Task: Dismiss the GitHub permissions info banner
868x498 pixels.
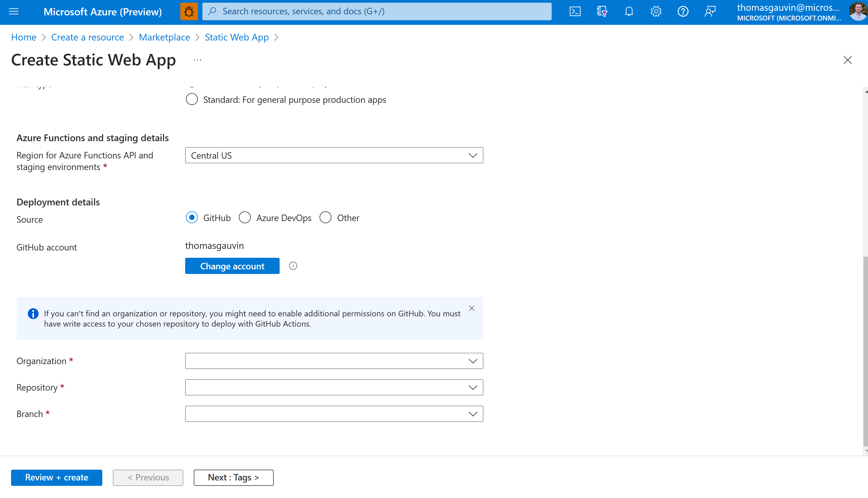Action: click(x=472, y=308)
